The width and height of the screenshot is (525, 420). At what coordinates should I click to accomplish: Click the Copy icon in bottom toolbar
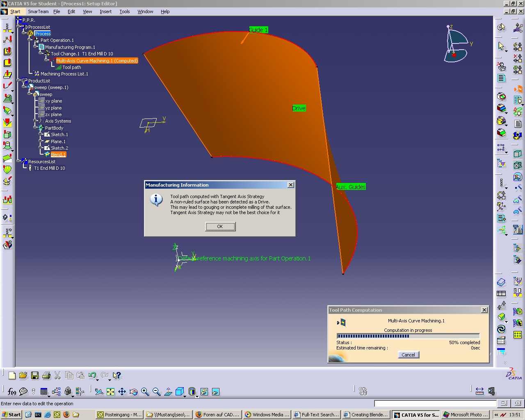(69, 375)
